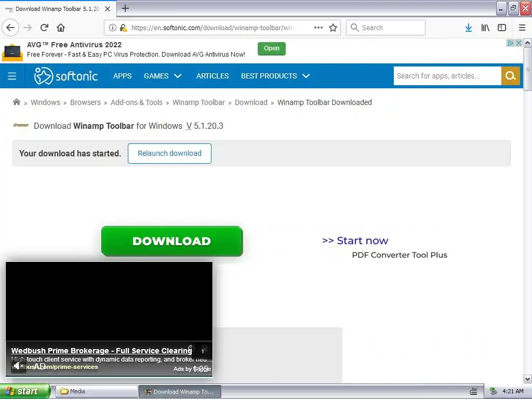Click the PDF Converter Tool Plus ad text
532x399 pixels.
coord(400,255)
